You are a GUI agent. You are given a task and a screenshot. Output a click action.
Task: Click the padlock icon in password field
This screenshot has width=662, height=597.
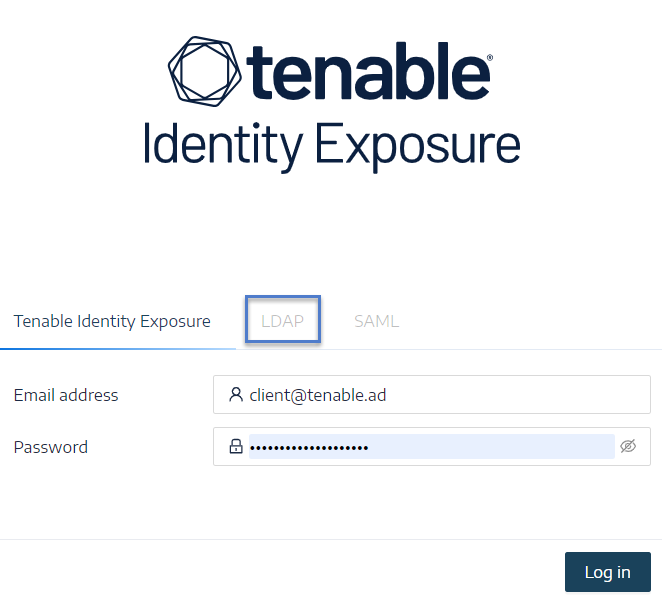[x=236, y=446]
